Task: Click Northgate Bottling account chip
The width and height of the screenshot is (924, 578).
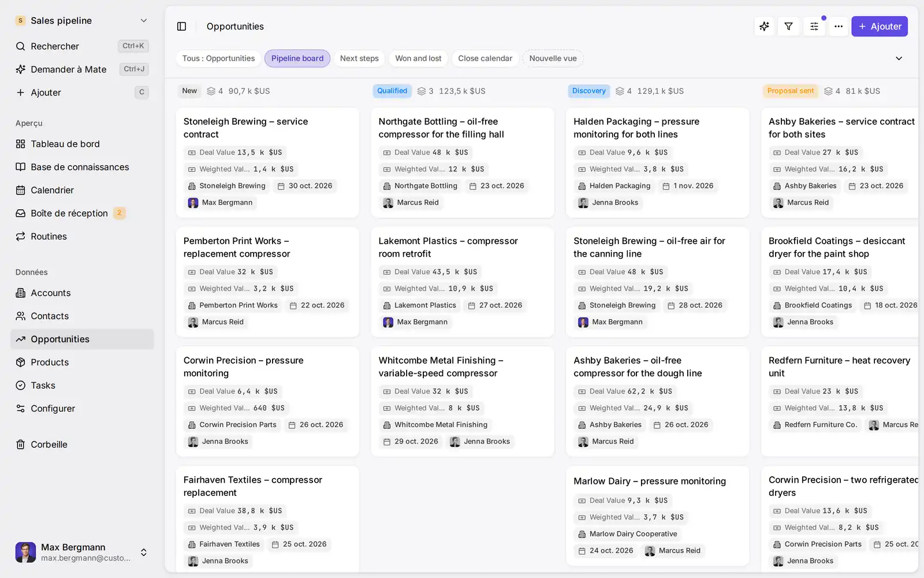Action: [x=420, y=186]
